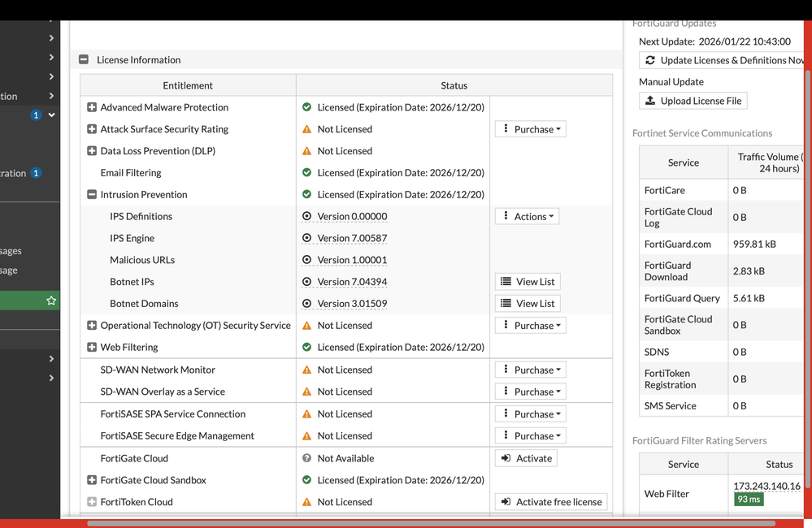The height and width of the screenshot is (528, 812).
Task: Click warning icon for OT Security Service
Action: coord(306,325)
